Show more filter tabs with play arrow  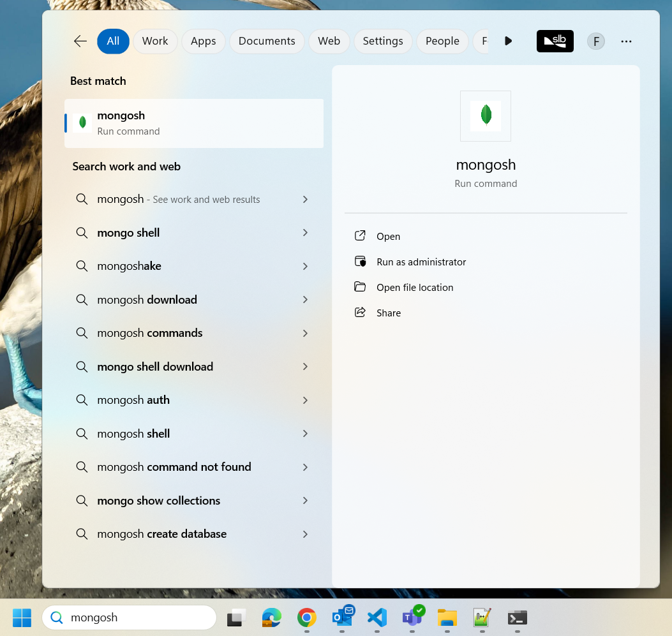[508, 41]
